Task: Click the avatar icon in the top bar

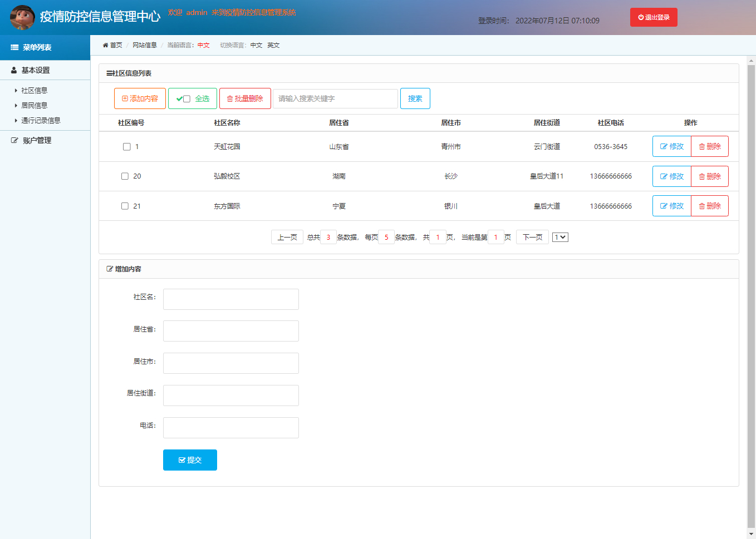Action: tap(21, 17)
